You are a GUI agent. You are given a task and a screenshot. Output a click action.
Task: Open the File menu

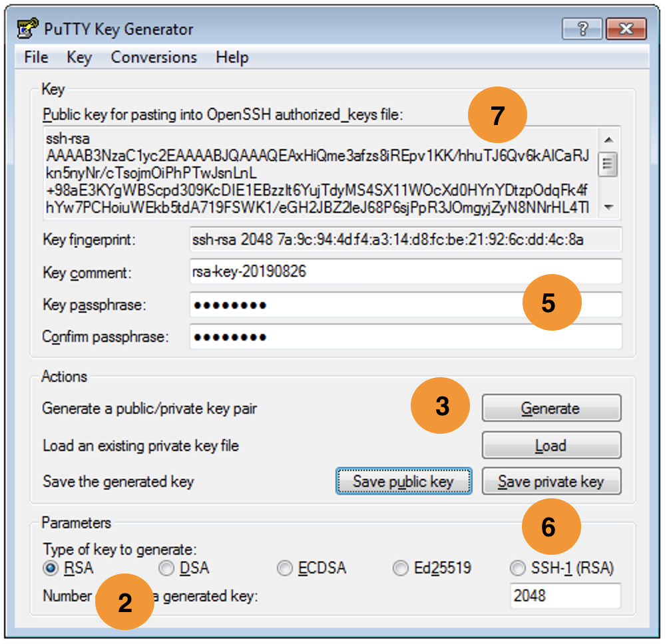(x=36, y=57)
